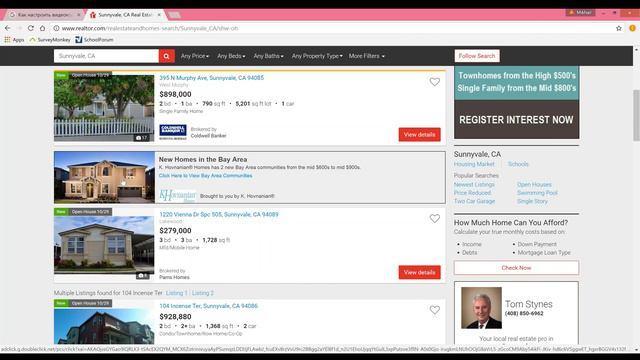Open the Apps bookmarks shortcut
Image resolution: width=640 pixels, height=360 pixels.
pyautogui.click(x=14, y=40)
